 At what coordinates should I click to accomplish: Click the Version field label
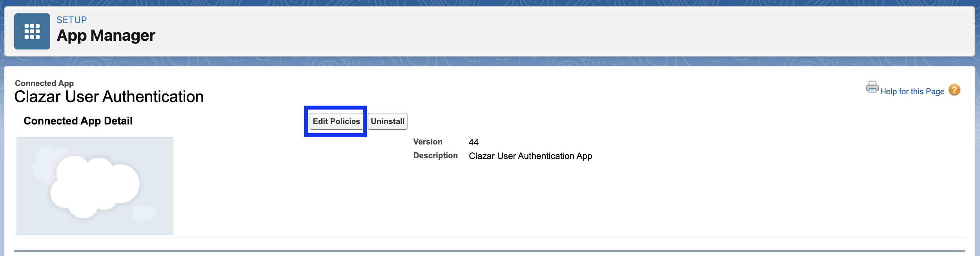(x=428, y=142)
